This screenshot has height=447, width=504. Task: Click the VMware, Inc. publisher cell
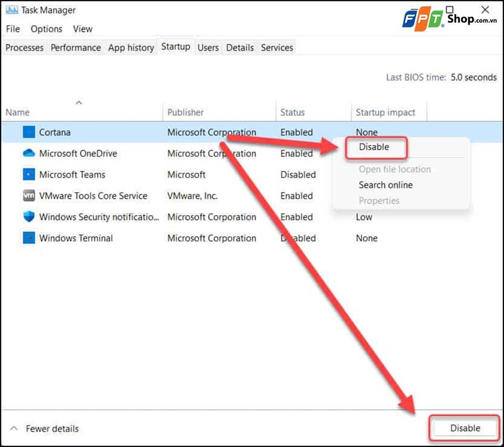point(192,196)
